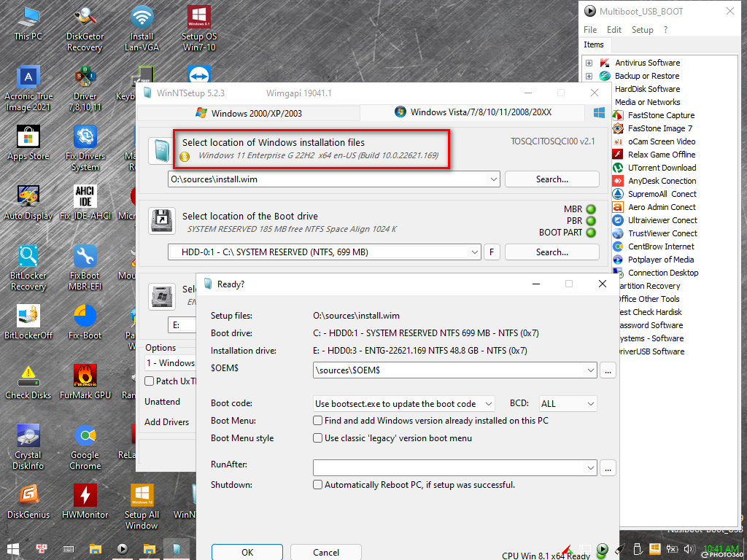Viewport: 747px width, 560px height.
Task: Open Setup menu in Multiboot_USB_BOOT
Action: [x=642, y=29]
